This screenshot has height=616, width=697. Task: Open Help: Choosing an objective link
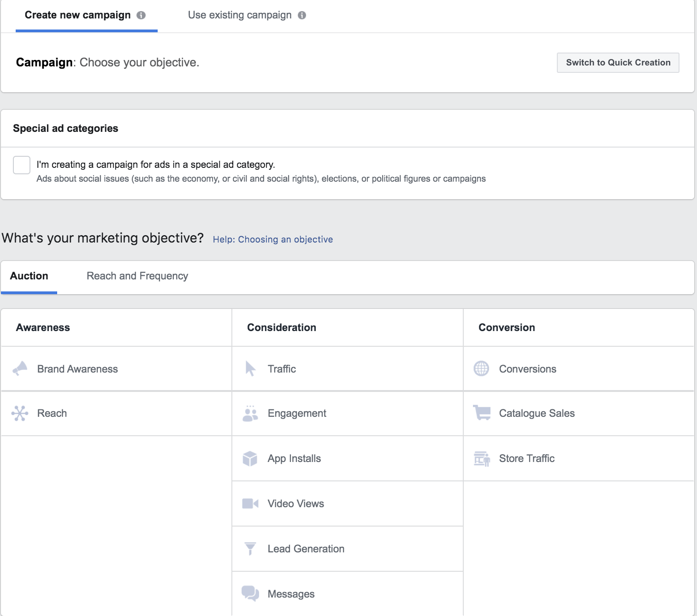click(272, 239)
